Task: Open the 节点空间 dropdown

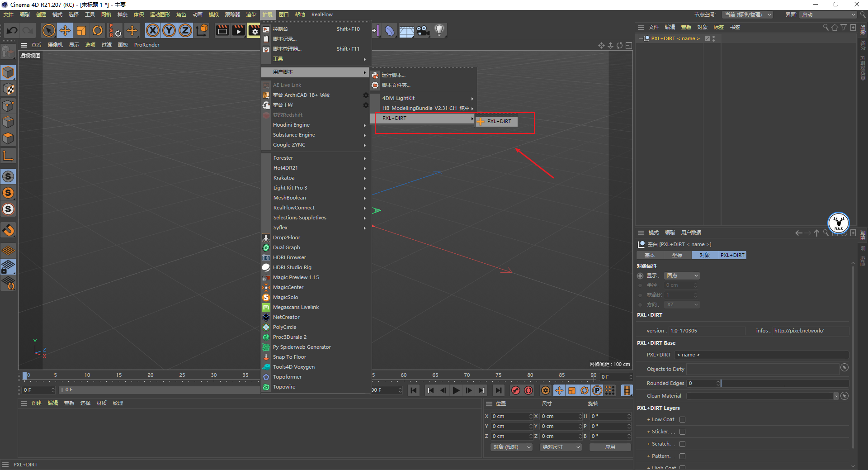Action: tap(747, 14)
